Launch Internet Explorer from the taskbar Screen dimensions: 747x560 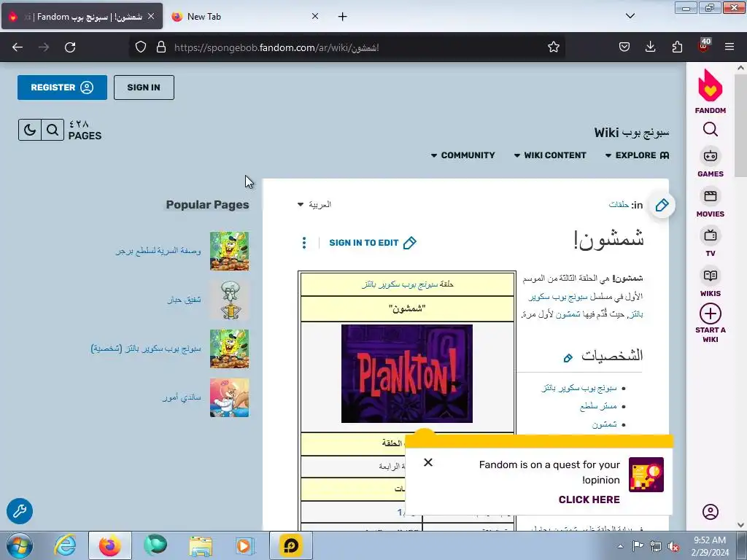(x=65, y=545)
